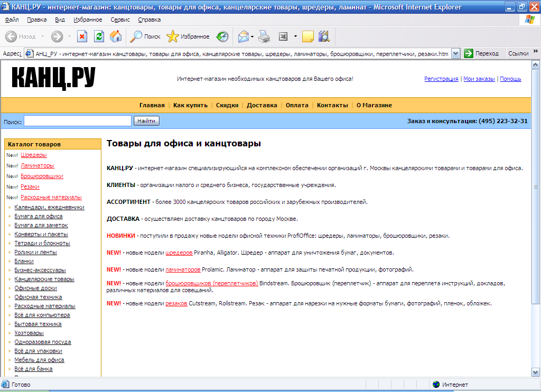541x392 pixels.
Task: Open the Мои заказы link
Action: click(x=479, y=79)
